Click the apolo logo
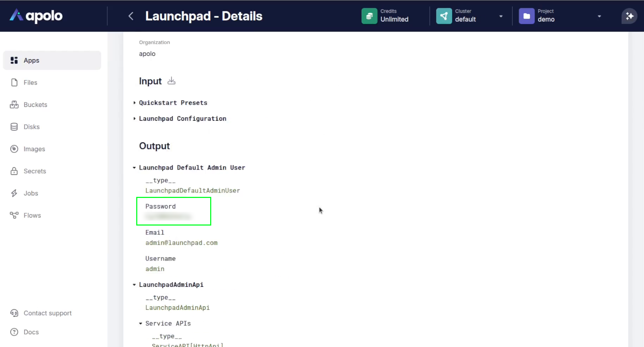Viewport: 644px width, 347px height. (x=36, y=16)
